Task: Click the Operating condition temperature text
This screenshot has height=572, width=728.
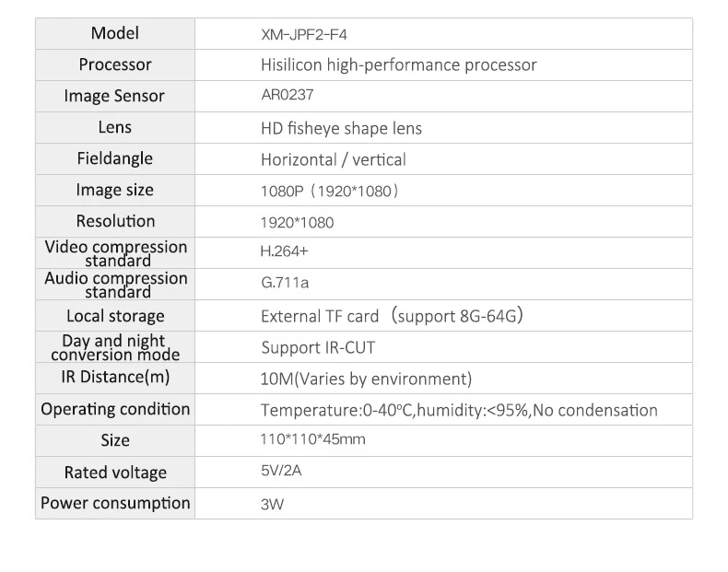Action: click(459, 411)
